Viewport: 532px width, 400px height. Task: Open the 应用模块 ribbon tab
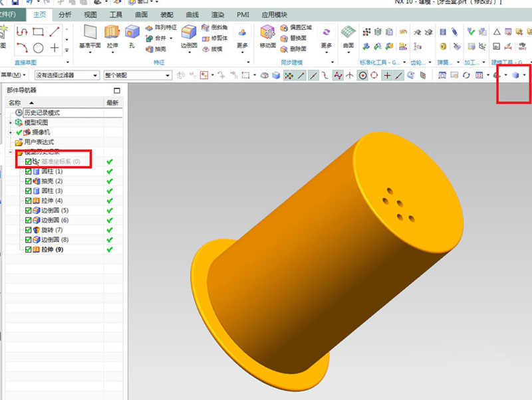pos(274,15)
